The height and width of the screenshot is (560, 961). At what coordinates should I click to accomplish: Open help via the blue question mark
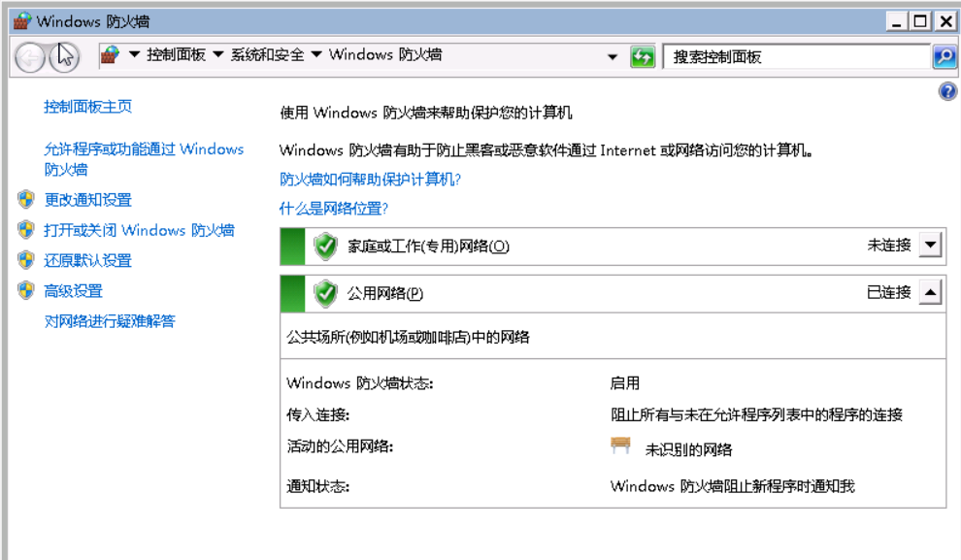pos(947,92)
